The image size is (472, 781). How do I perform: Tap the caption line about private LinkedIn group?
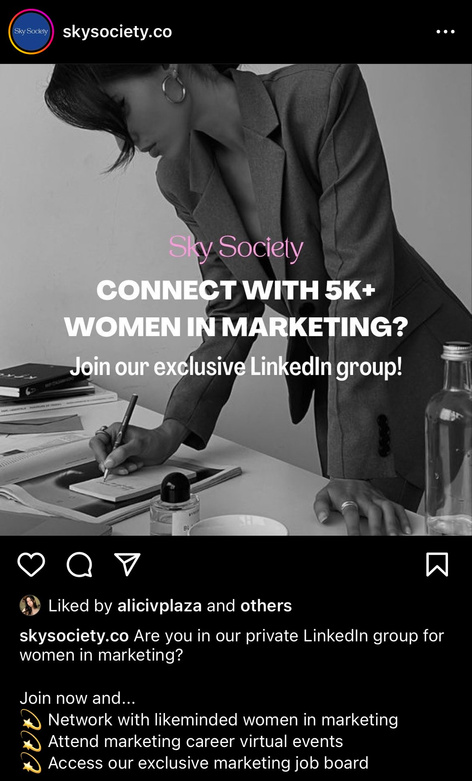pos(232,646)
